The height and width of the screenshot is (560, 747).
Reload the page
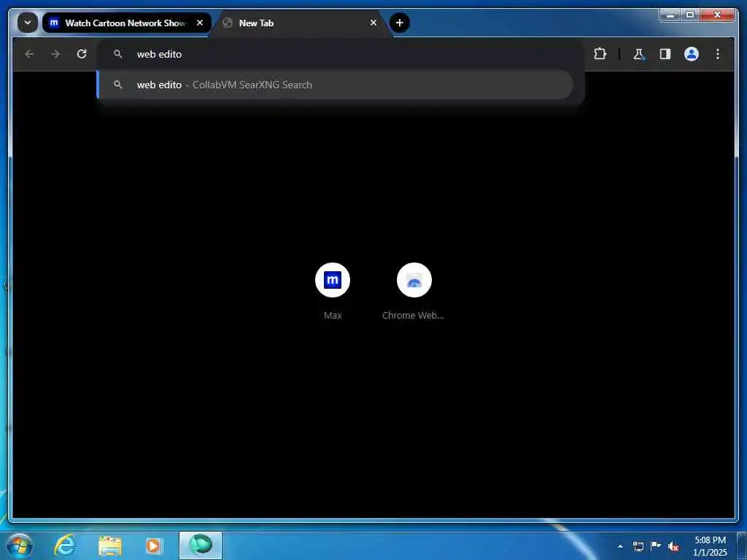pyautogui.click(x=82, y=54)
